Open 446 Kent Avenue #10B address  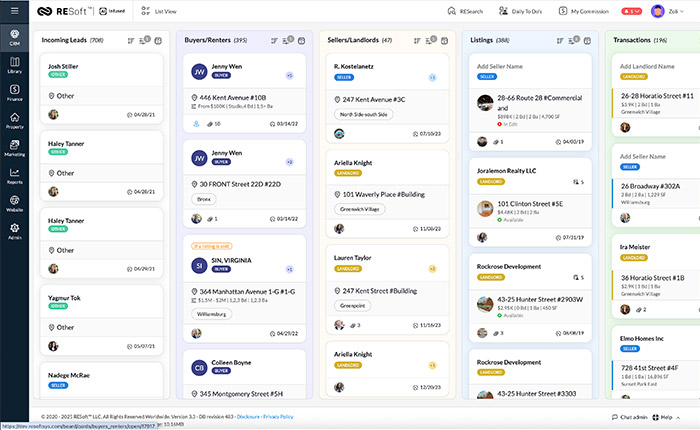pyautogui.click(x=233, y=97)
